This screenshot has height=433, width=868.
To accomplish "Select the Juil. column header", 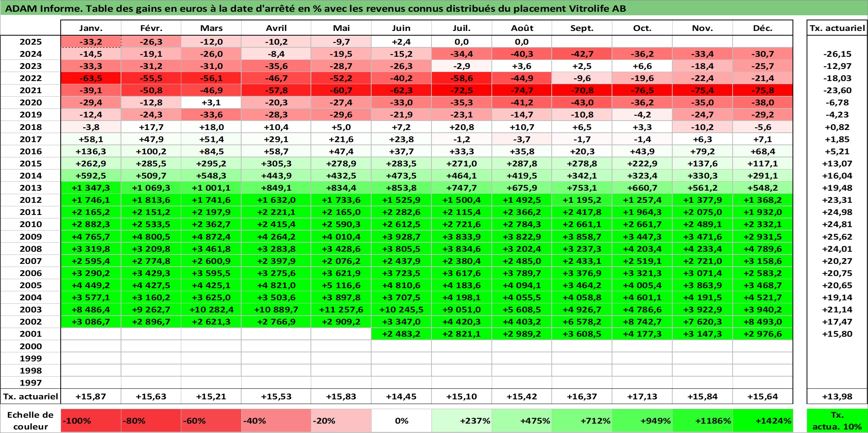I will (x=462, y=28).
